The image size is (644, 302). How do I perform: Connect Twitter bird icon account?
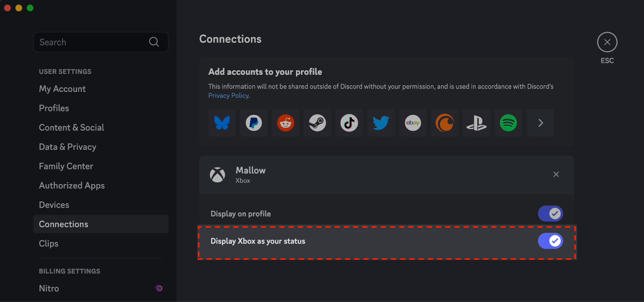[x=381, y=123]
